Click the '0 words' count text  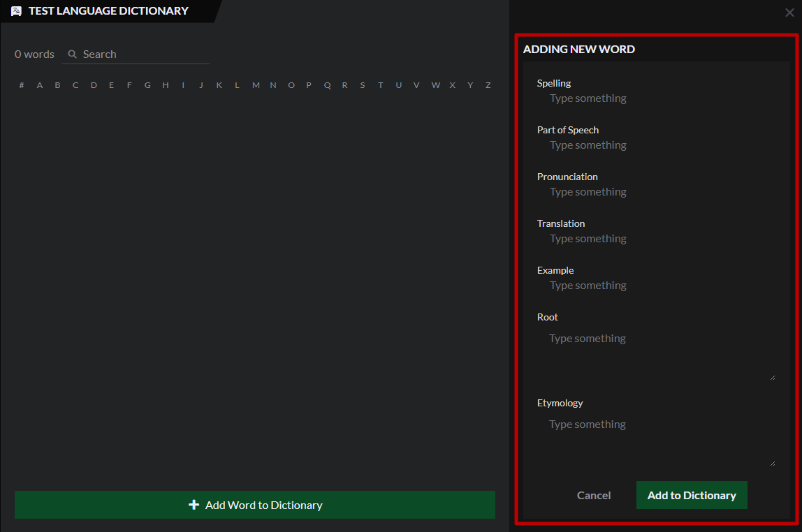click(34, 54)
